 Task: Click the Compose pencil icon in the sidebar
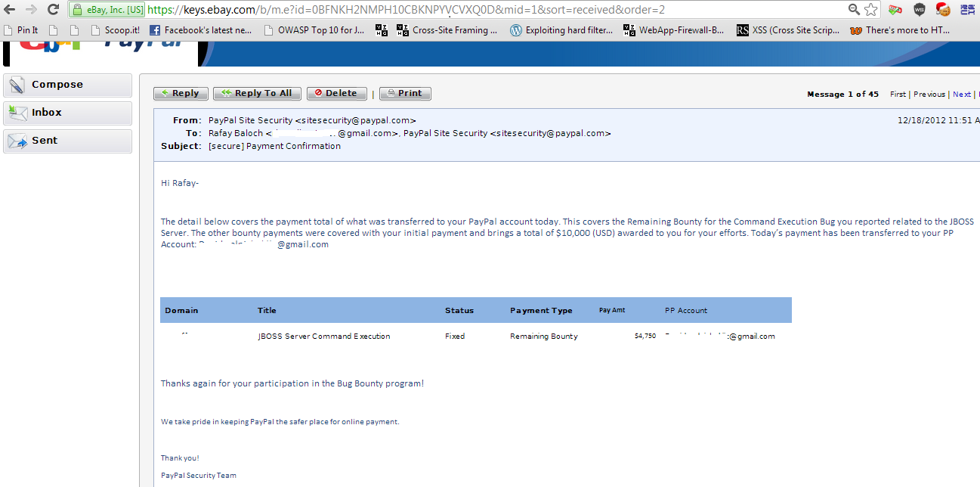(18, 85)
